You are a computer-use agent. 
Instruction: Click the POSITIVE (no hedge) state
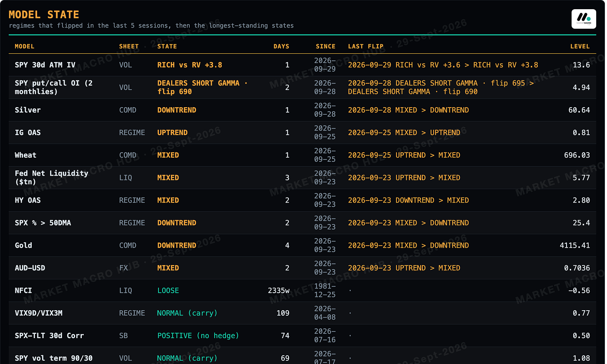pyautogui.click(x=198, y=335)
